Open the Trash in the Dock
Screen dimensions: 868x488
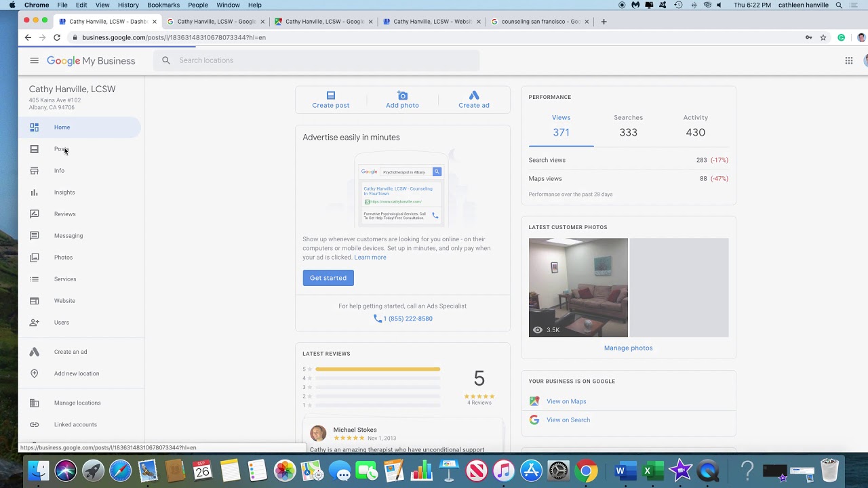(x=829, y=470)
